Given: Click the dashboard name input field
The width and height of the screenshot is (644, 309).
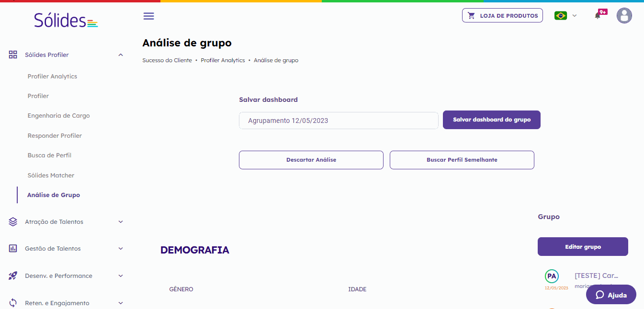Looking at the screenshot, I should tap(339, 121).
